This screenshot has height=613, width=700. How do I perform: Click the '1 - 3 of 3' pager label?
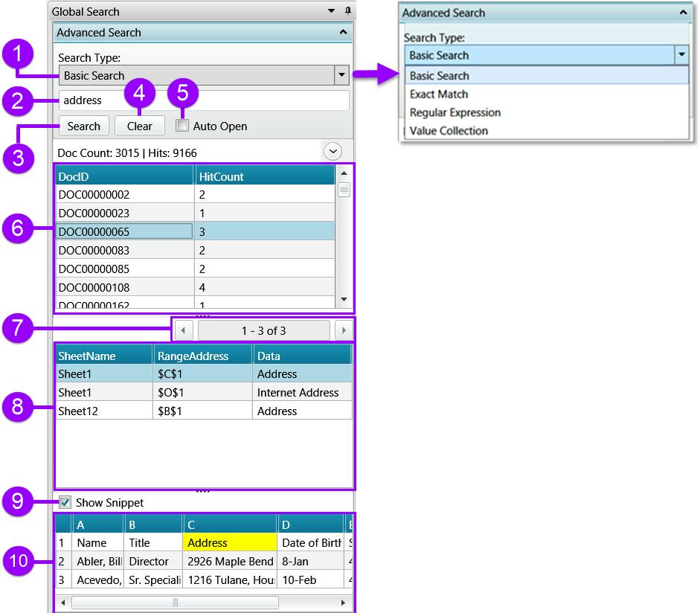tap(264, 330)
